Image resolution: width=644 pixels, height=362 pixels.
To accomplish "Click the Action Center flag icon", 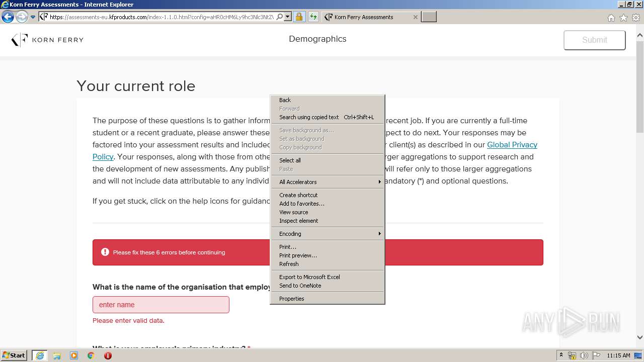I will 596,355.
